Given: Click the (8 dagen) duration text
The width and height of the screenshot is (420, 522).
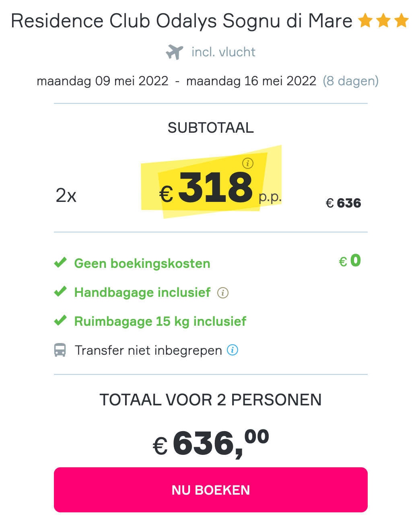Looking at the screenshot, I should pyautogui.click(x=351, y=81).
